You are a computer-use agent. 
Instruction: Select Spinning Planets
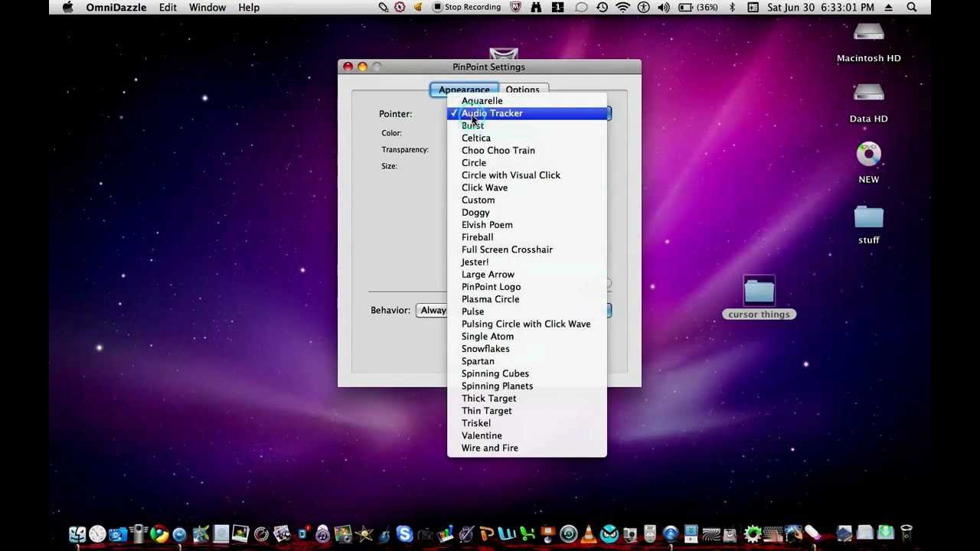(527, 386)
